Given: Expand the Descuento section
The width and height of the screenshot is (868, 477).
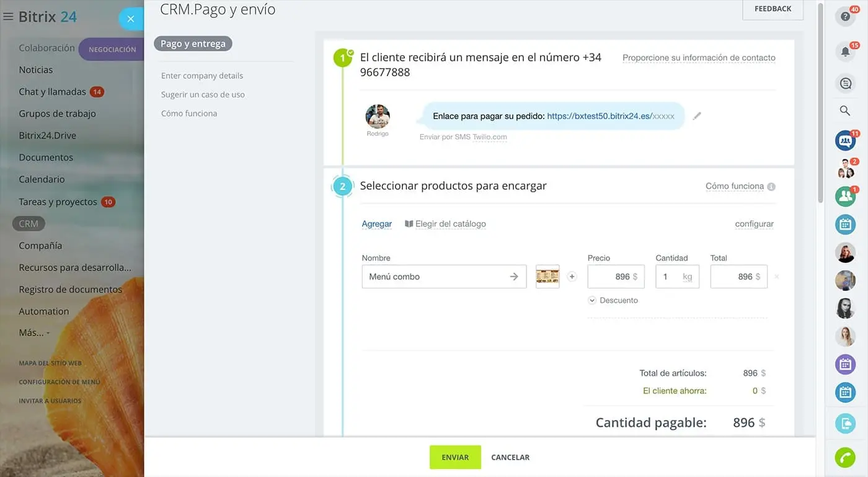Looking at the screenshot, I should click(x=613, y=300).
